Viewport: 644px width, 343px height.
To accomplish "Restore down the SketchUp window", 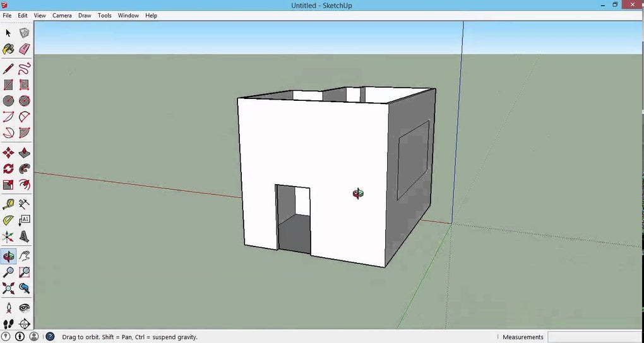I will tap(615, 4).
